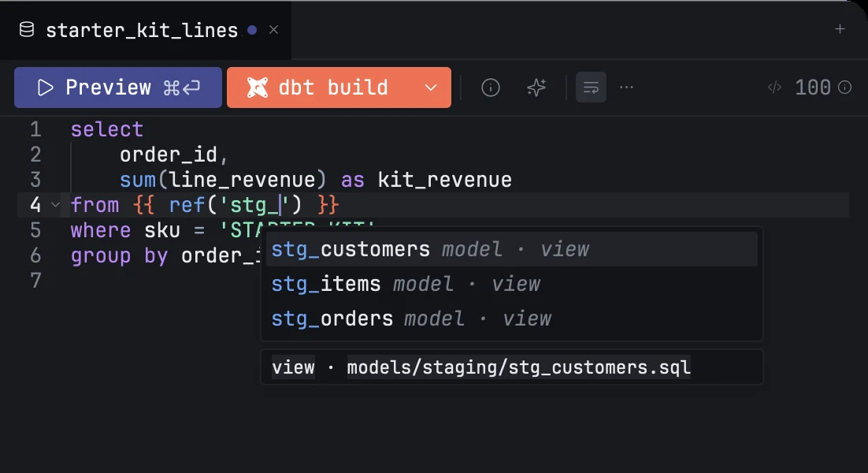Click line number 7 in gutter
Viewport: 868px width, 473px height.
pos(35,281)
